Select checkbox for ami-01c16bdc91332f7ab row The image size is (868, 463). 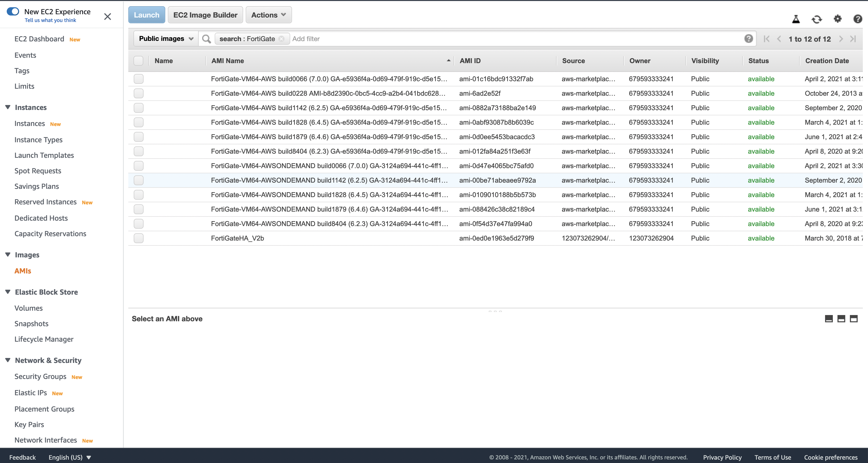(x=138, y=79)
